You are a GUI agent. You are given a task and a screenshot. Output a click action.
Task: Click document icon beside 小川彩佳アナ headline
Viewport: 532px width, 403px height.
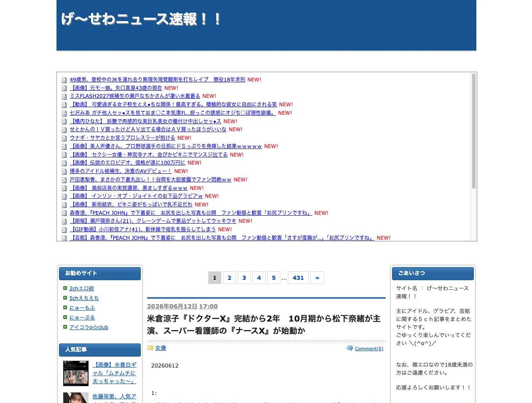pos(64,230)
